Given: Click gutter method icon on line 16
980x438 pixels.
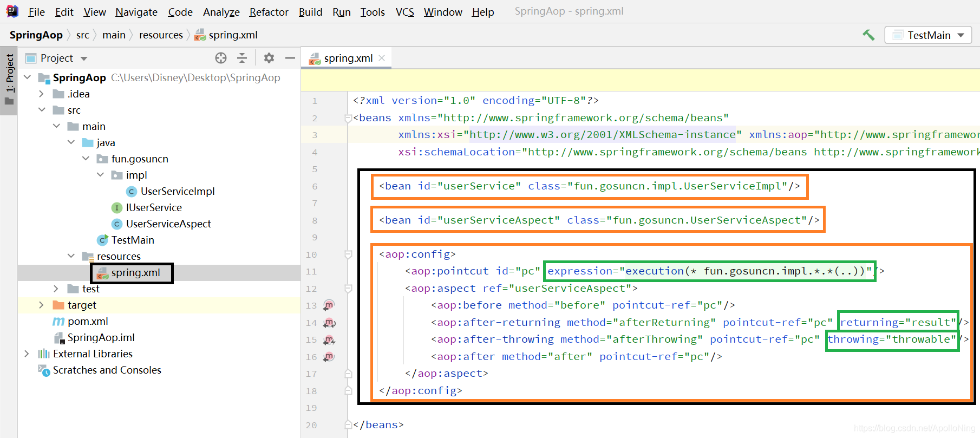Looking at the screenshot, I should pyautogui.click(x=329, y=357).
